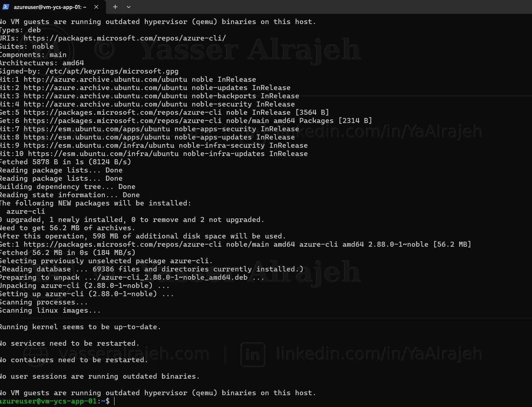The image size is (532, 407).
Task: Click the 'Get:6' Packages [2314 B] line
Action: point(186,120)
